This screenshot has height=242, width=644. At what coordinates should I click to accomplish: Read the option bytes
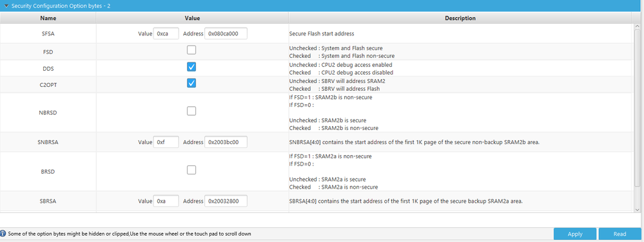pyautogui.click(x=620, y=234)
